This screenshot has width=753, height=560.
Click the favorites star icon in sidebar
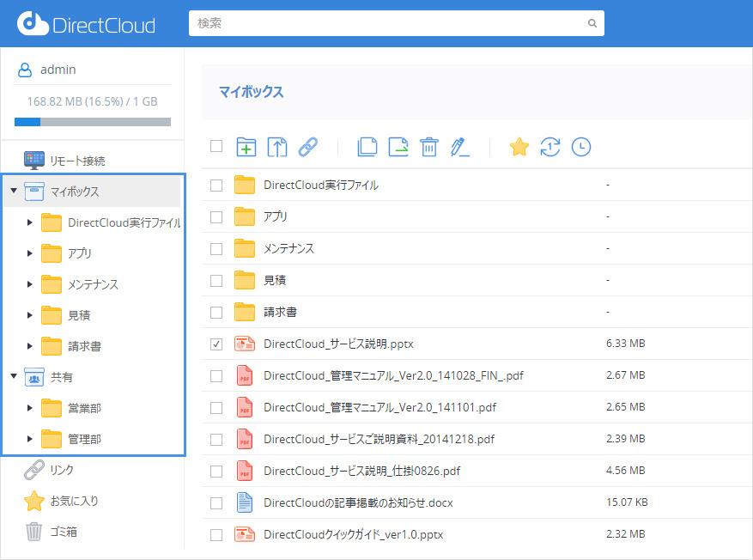(34, 501)
